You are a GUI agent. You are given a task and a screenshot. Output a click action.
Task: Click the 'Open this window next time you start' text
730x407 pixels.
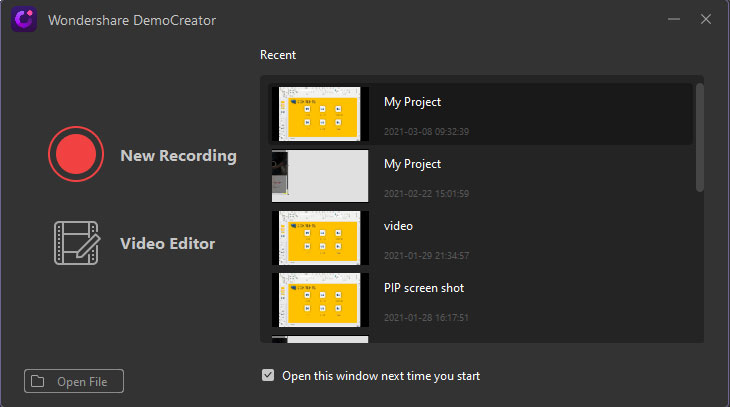pos(381,376)
